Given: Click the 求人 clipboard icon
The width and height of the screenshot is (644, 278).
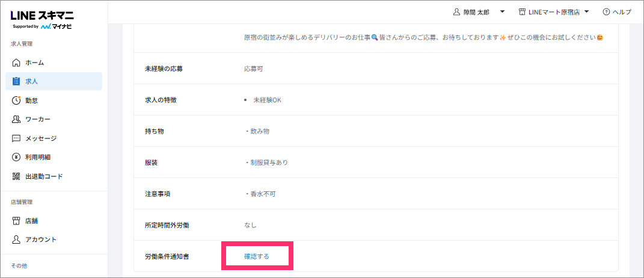Looking at the screenshot, I should [x=16, y=81].
